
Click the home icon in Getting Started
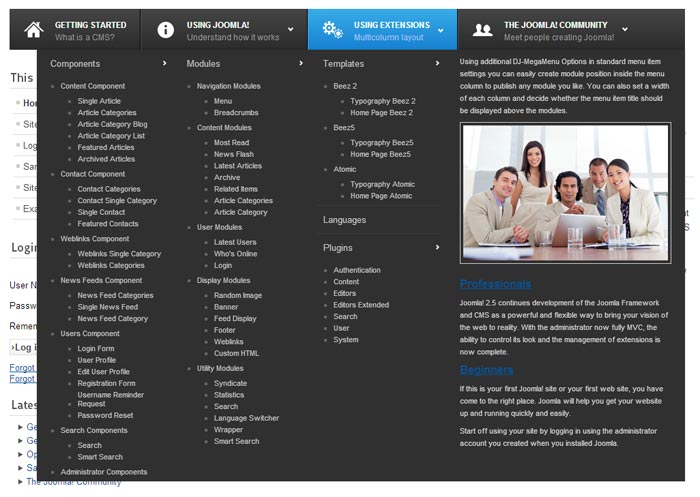tap(34, 30)
